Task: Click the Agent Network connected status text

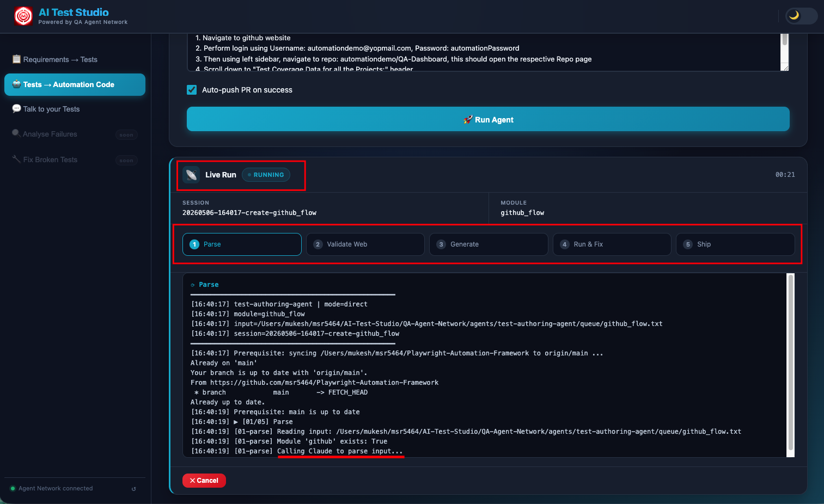Action: (x=56, y=488)
